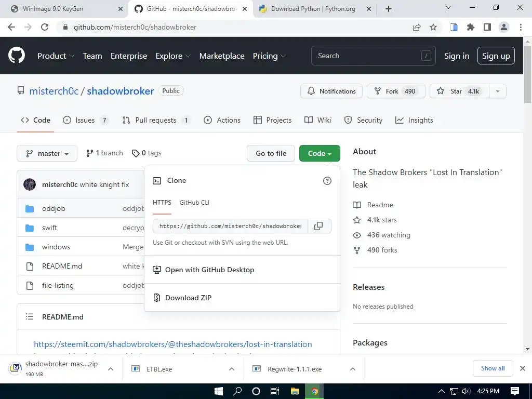Bookmark this page with star icon
This screenshot has height=399, width=532.
click(433, 27)
